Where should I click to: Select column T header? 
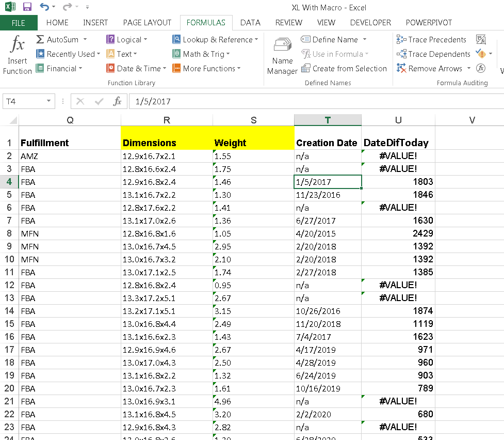328,120
